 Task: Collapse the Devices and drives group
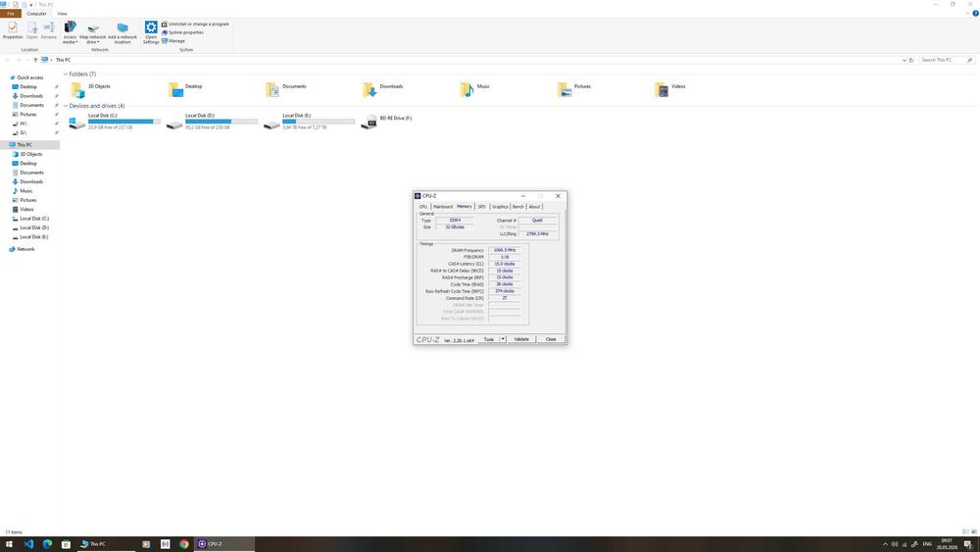65,106
